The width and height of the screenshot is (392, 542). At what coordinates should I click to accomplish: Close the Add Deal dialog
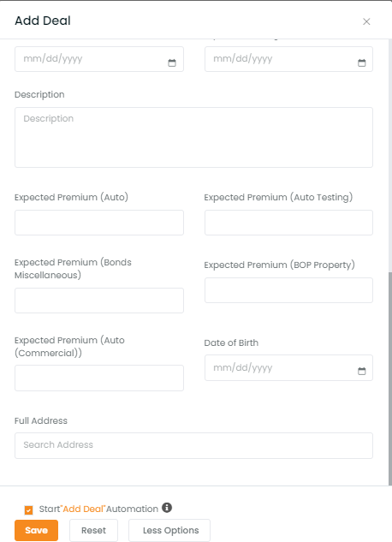coord(366,21)
